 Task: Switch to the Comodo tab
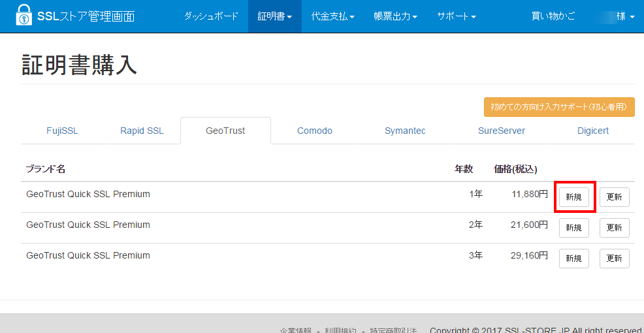315,131
